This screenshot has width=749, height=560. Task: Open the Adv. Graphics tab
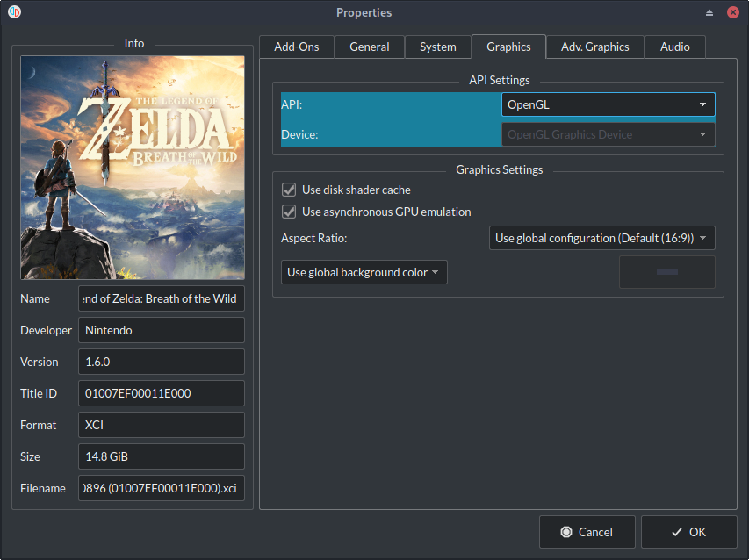point(595,47)
